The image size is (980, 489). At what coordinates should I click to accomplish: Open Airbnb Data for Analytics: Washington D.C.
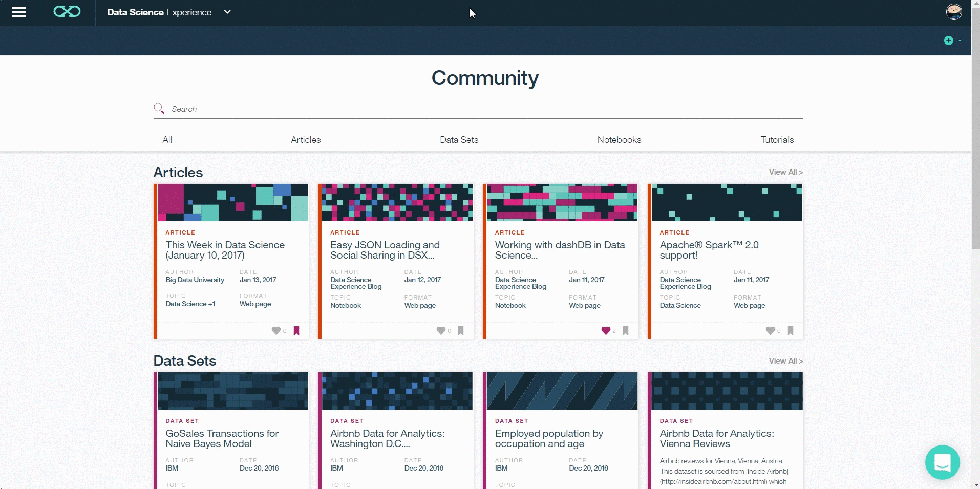(x=387, y=438)
